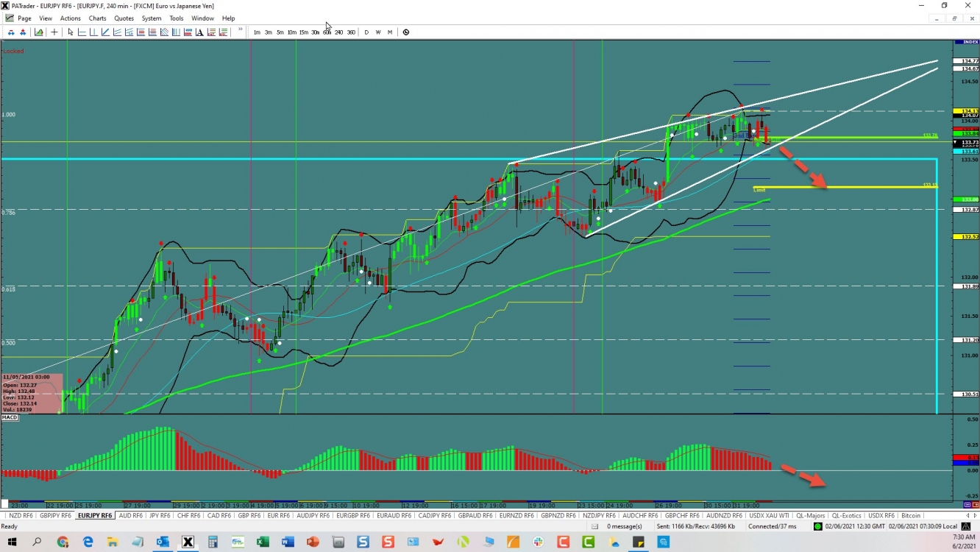Screen dimensions: 980x552
Task: Open the Page menu icon at far left of menu bar
Action: (x=10, y=18)
